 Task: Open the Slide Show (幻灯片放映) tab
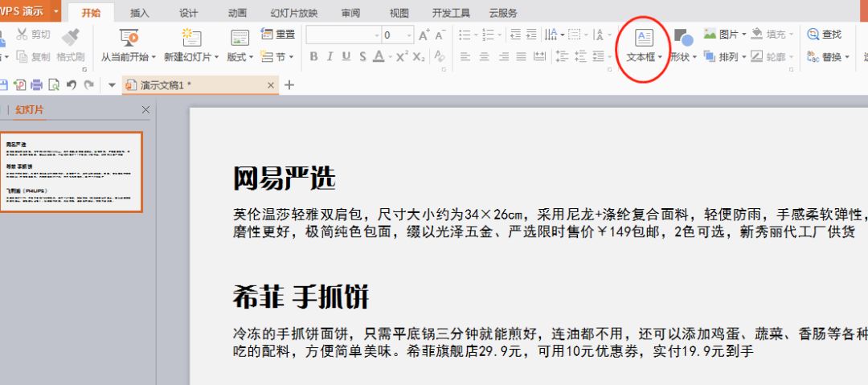tap(294, 14)
